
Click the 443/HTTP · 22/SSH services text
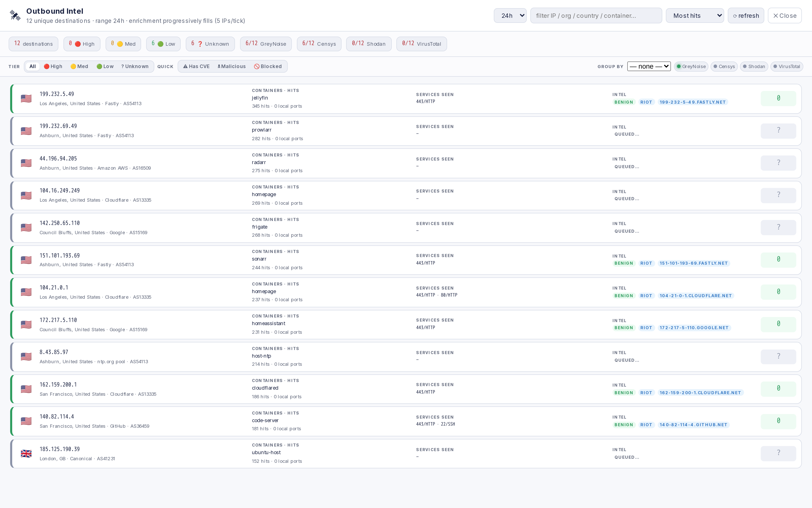click(x=435, y=424)
